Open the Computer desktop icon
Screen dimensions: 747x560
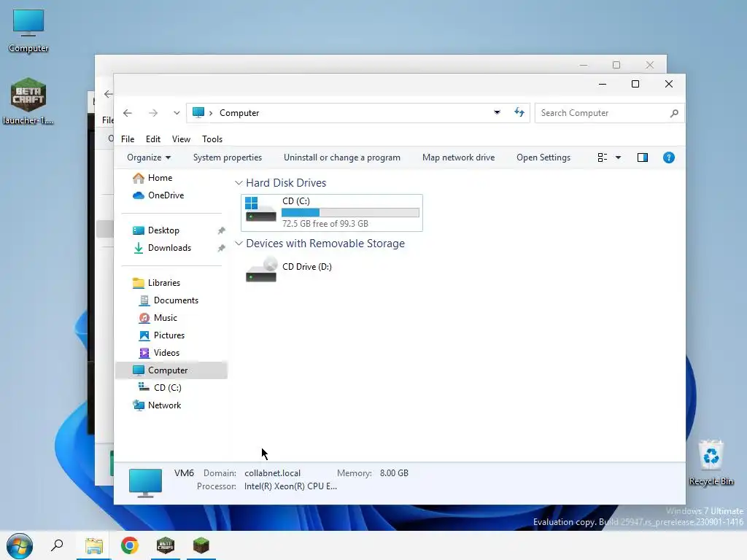click(28, 31)
